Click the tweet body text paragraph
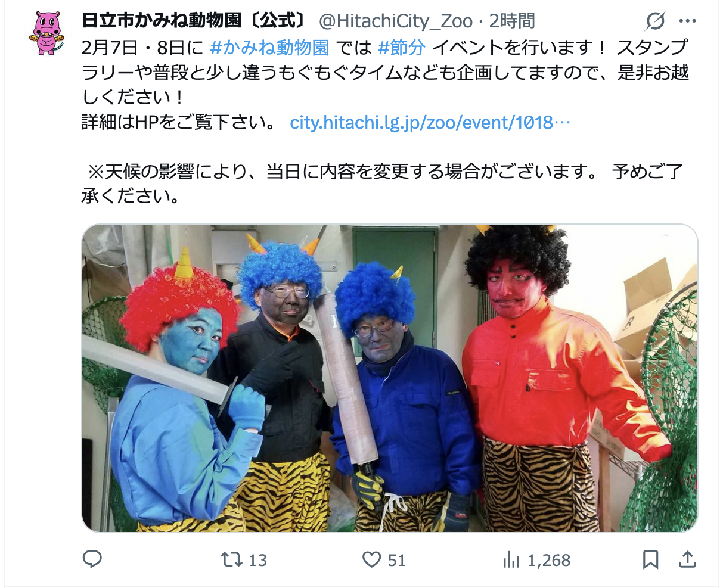The height and width of the screenshot is (588, 723). click(385, 122)
